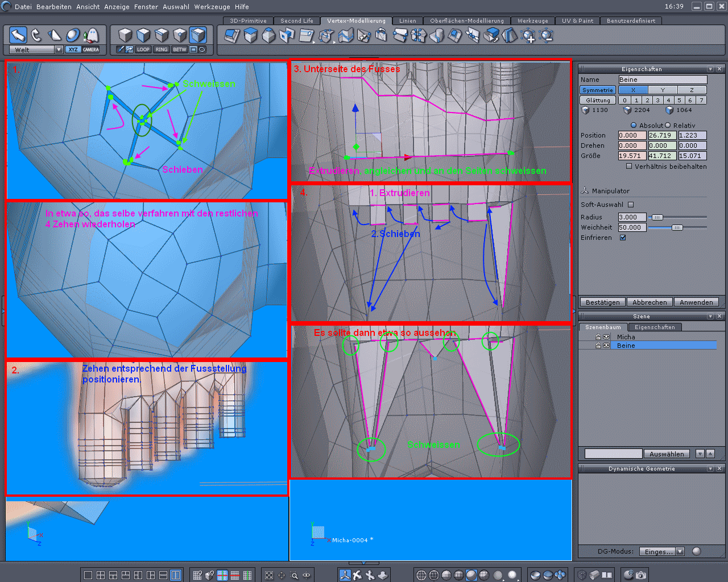Enable Verhältnis beibehalten checkbox
Viewport: 728px width, 582px height.
[629, 167]
